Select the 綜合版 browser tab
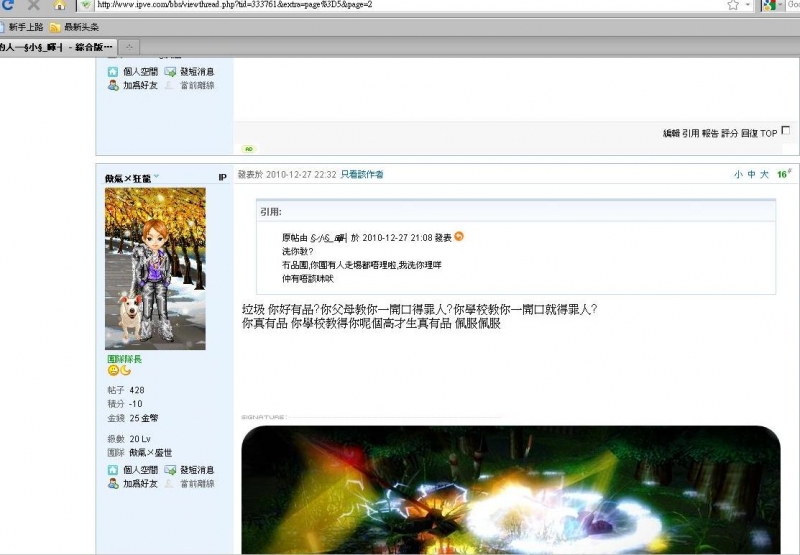Screen dimensions: 800x555 57,47
